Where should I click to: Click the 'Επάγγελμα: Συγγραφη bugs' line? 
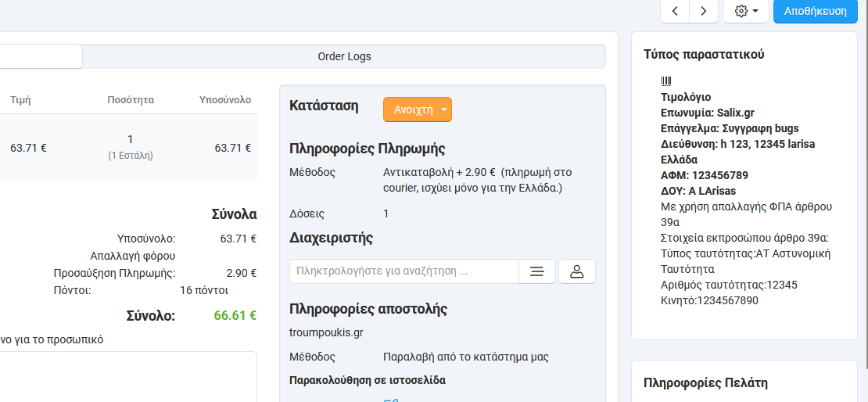pos(730,128)
